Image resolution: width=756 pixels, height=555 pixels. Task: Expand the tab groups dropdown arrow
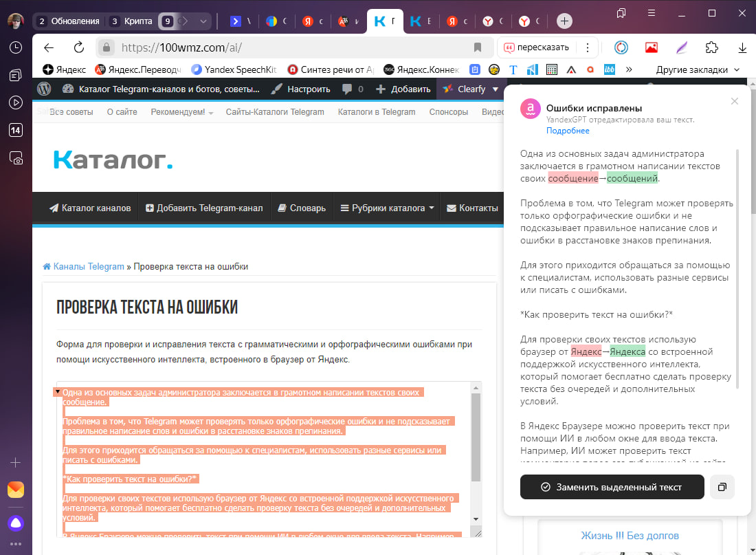click(203, 21)
